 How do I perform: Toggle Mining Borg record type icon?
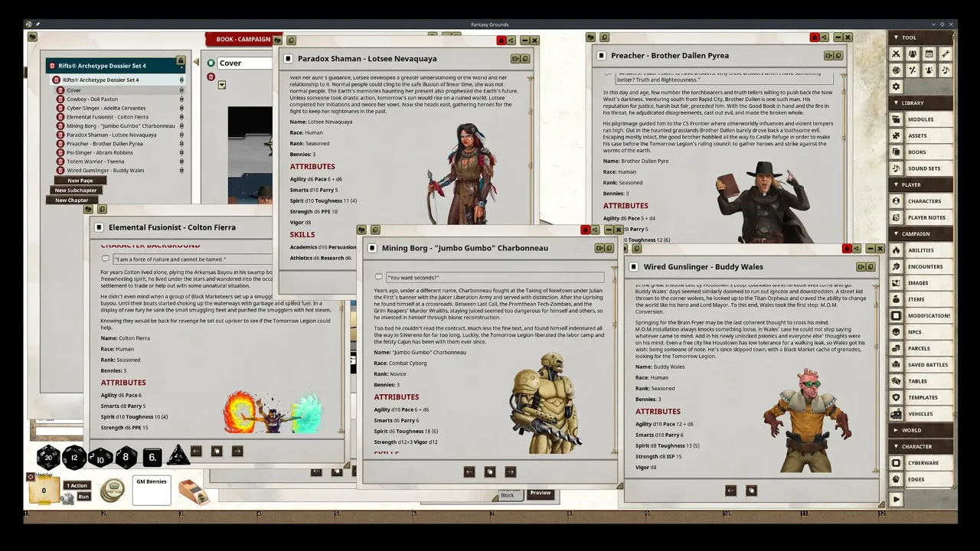[372, 248]
